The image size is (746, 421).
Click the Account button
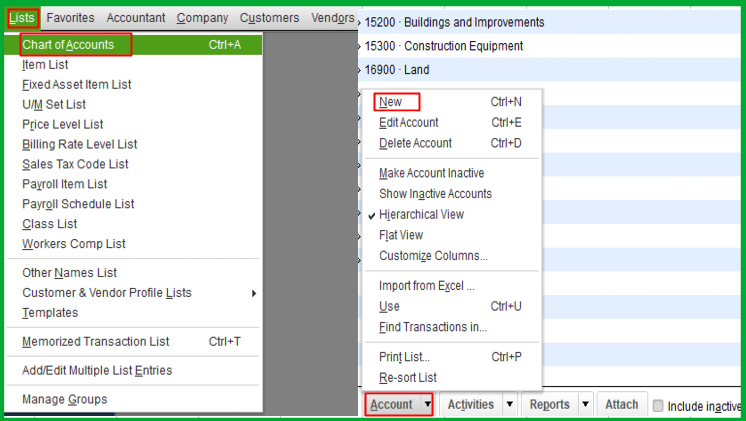(x=392, y=405)
